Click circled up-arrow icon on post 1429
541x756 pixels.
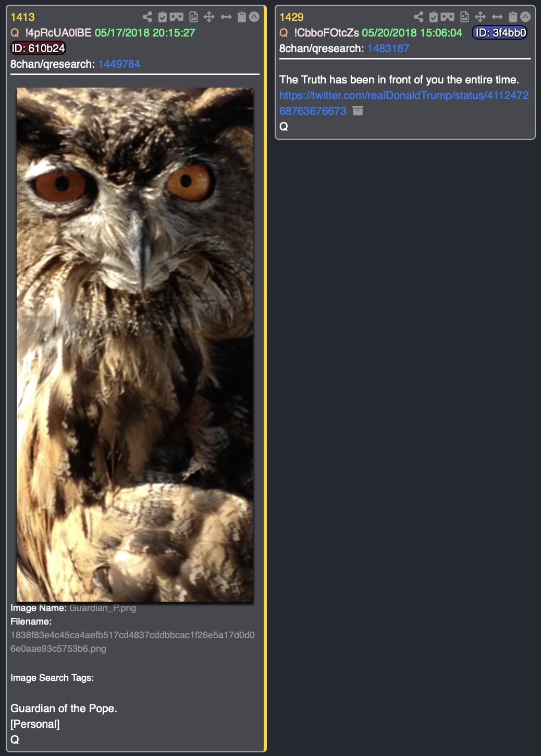click(525, 17)
